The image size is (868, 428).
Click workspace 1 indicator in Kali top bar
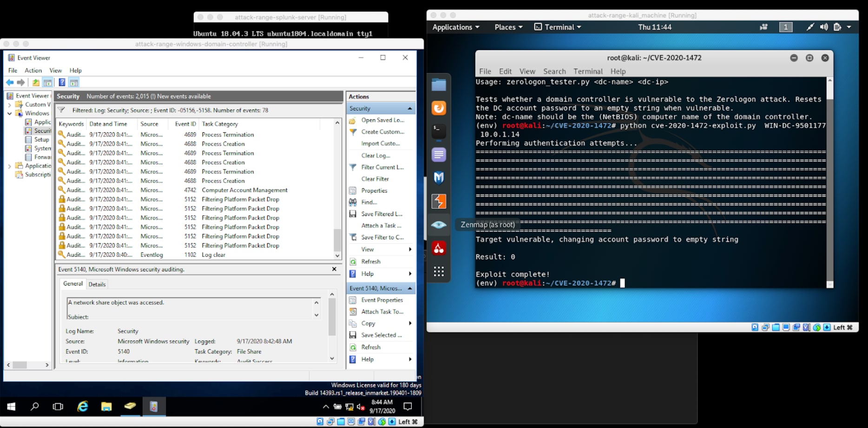point(786,27)
